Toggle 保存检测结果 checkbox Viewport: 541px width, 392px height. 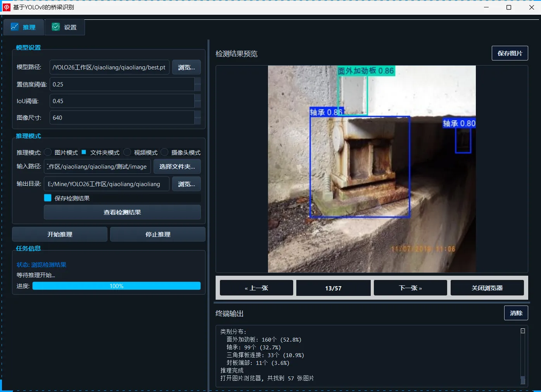48,198
